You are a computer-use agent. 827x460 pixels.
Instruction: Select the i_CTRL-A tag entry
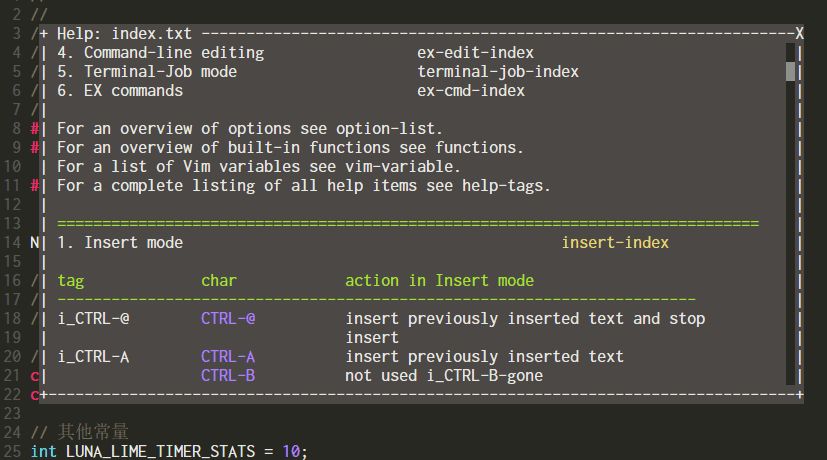[94, 356]
